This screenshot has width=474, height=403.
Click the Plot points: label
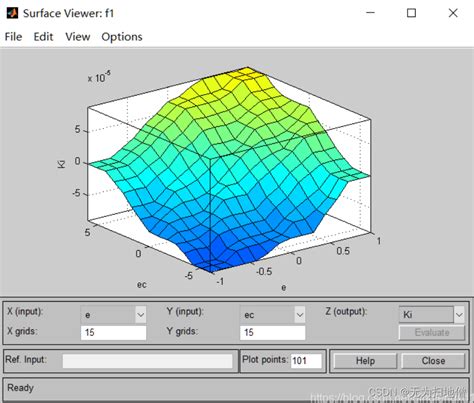point(265,360)
